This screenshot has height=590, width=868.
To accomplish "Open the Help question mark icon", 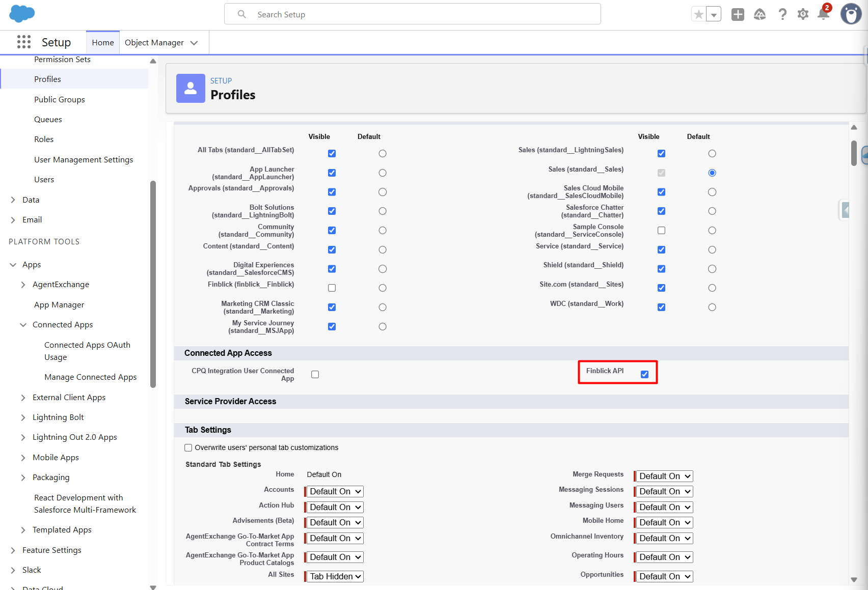I will point(782,15).
